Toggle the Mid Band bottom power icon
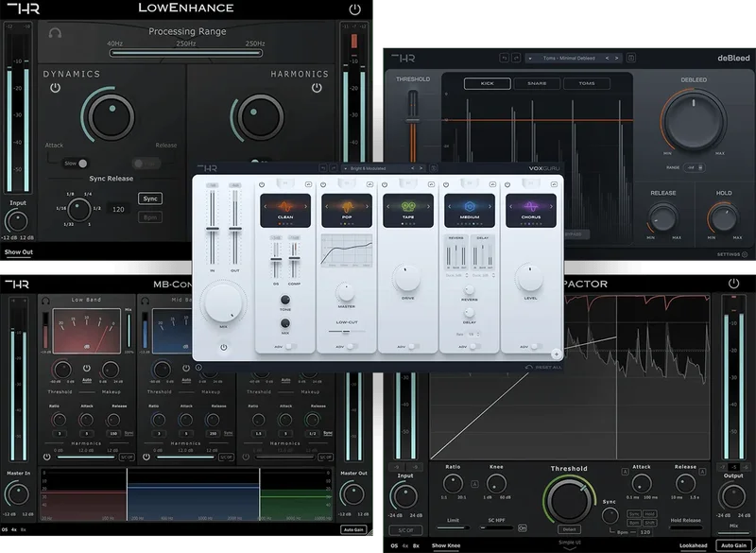 coord(146,457)
